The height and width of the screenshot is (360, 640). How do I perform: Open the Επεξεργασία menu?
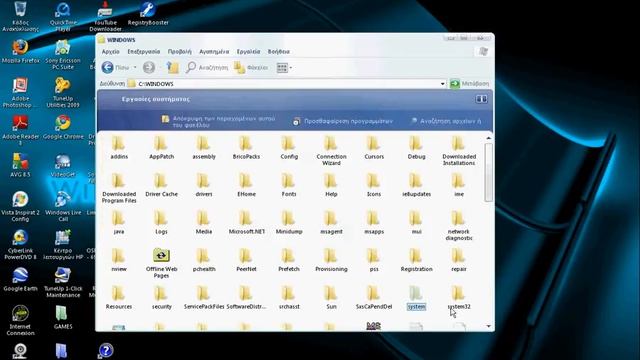[144, 51]
